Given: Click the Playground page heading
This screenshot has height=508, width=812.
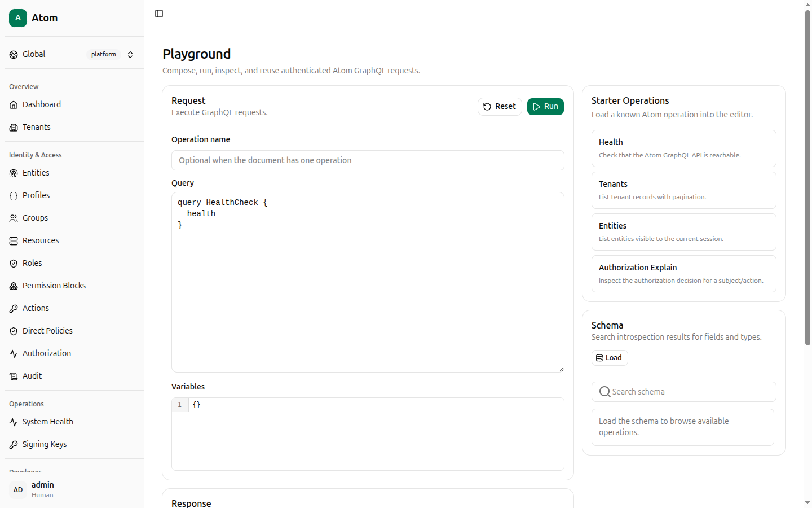Looking at the screenshot, I should click(x=197, y=54).
